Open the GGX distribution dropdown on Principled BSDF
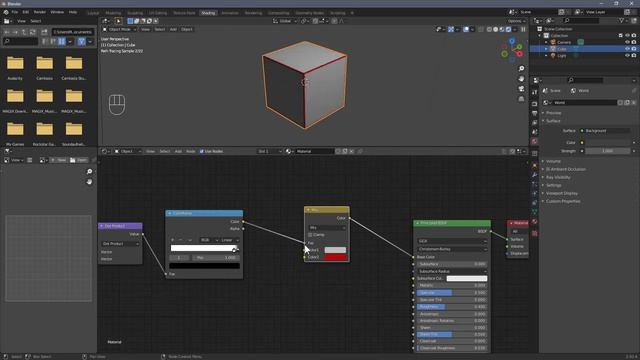Image resolution: width=640 pixels, height=360 pixels. point(452,241)
